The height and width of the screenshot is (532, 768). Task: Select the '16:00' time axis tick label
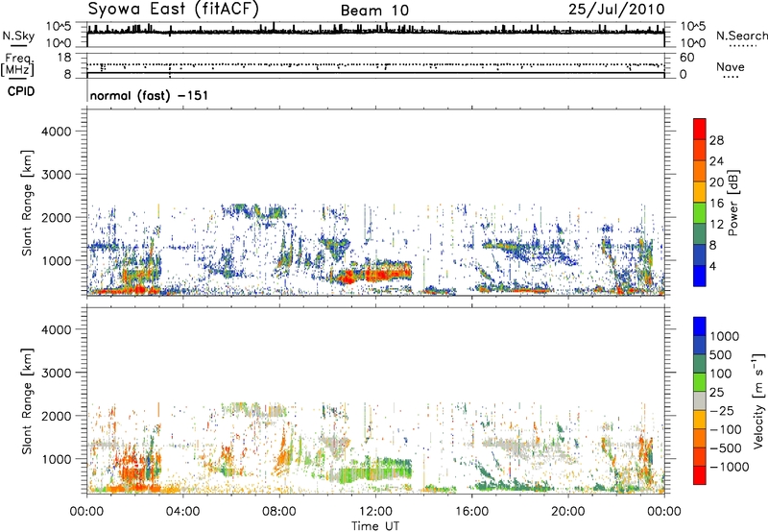(471, 512)
